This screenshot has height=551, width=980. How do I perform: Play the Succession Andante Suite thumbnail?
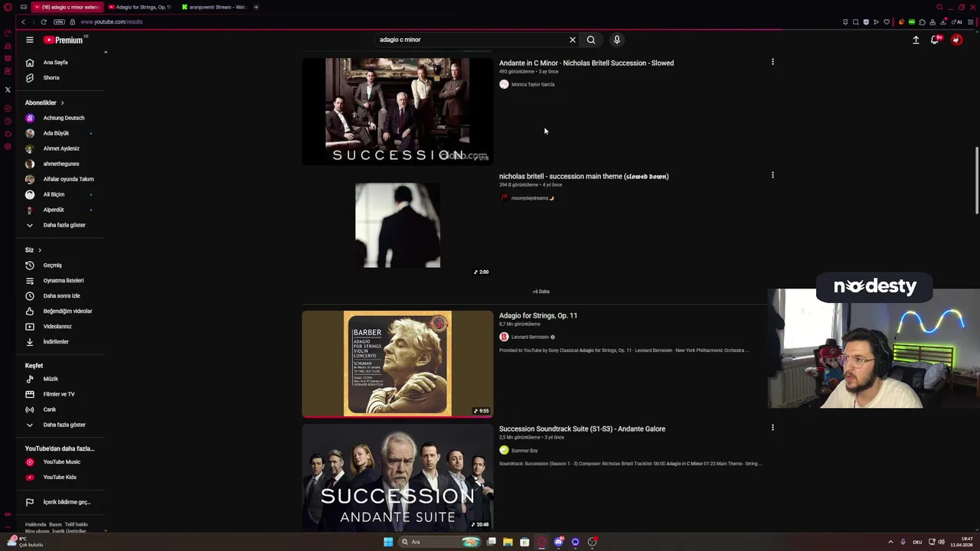(397, 478)
